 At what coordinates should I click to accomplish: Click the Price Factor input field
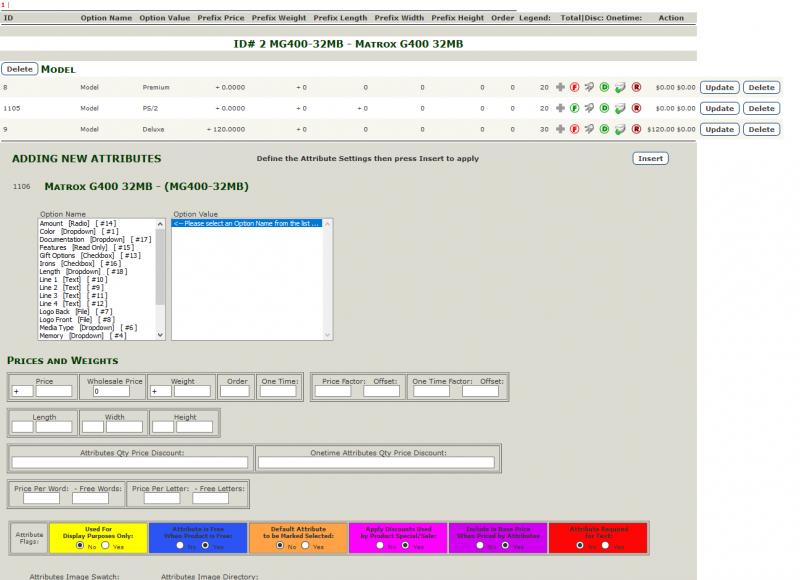333,391
